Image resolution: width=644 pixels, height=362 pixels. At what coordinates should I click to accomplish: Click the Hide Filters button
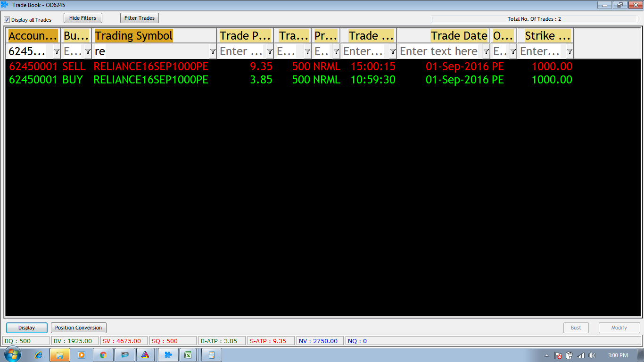click(x=83, y=18)
